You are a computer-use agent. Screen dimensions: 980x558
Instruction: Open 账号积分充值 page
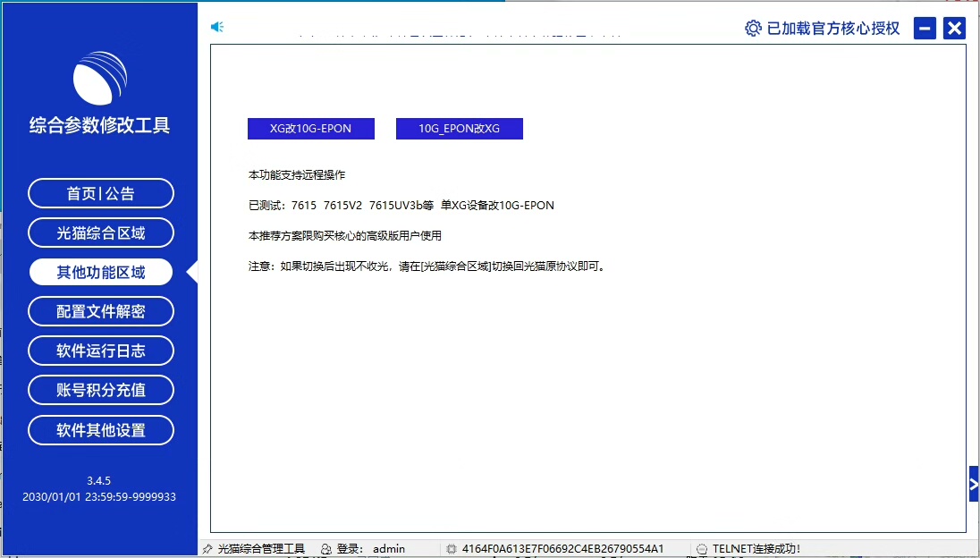point(101,390)
